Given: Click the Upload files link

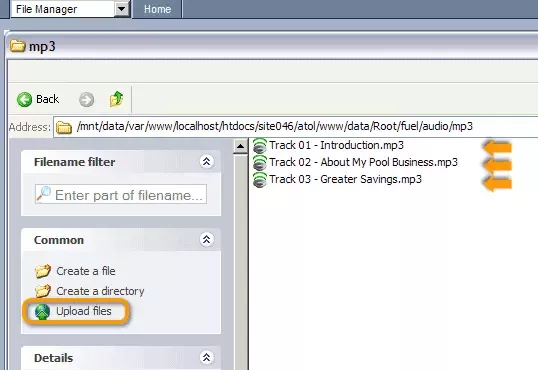Looking at the screenshot, I should (x=84, y=311).
